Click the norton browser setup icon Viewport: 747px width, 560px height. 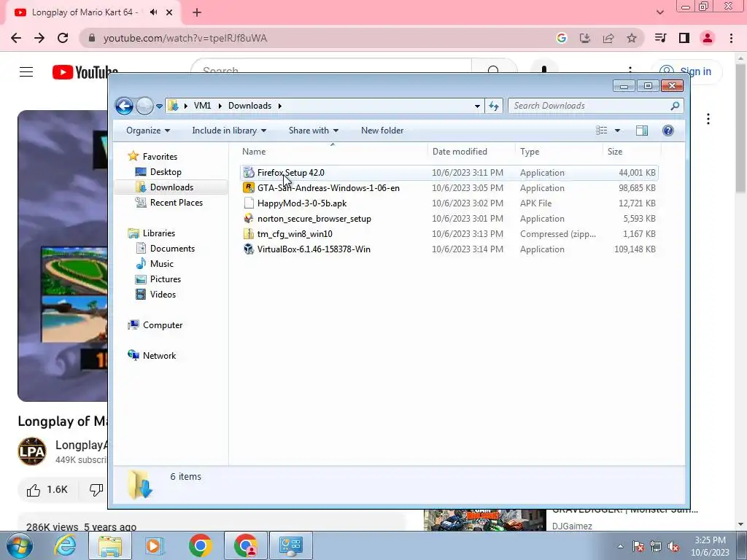tap(249, 219)
